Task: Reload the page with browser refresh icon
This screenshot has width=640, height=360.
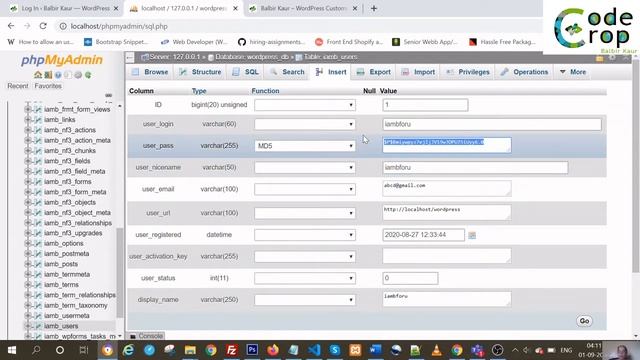Action: click(43, 26)
